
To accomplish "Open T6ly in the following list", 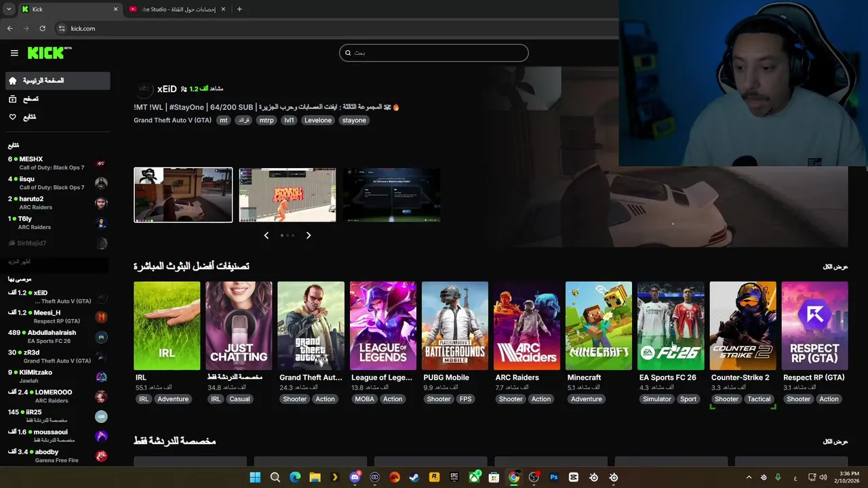I will (x=58, y=223).
